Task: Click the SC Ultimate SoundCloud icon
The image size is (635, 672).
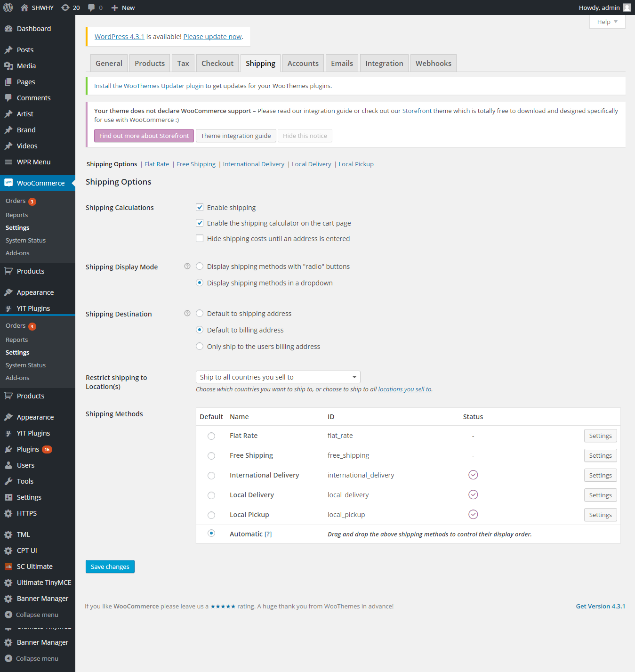Action: [8, 567]
